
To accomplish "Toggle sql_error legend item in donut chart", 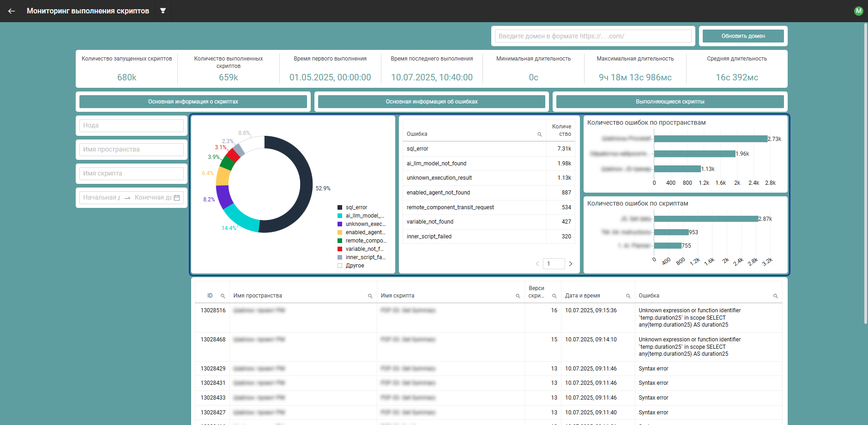I will [x=356, y=207].
